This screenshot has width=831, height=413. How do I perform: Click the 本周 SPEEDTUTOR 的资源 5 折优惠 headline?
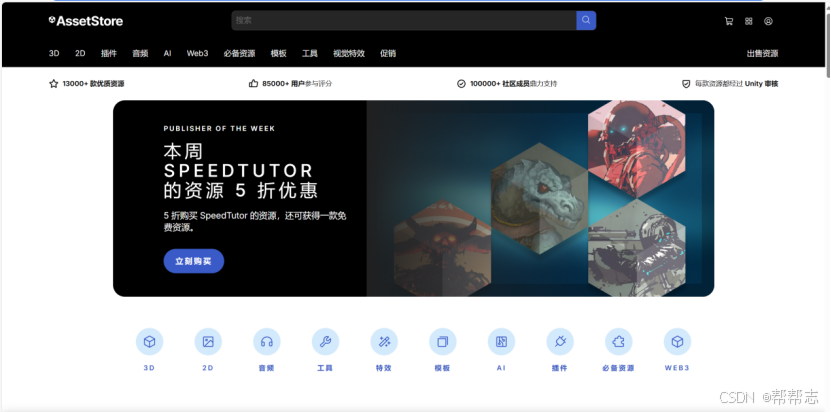coord(241,172)
